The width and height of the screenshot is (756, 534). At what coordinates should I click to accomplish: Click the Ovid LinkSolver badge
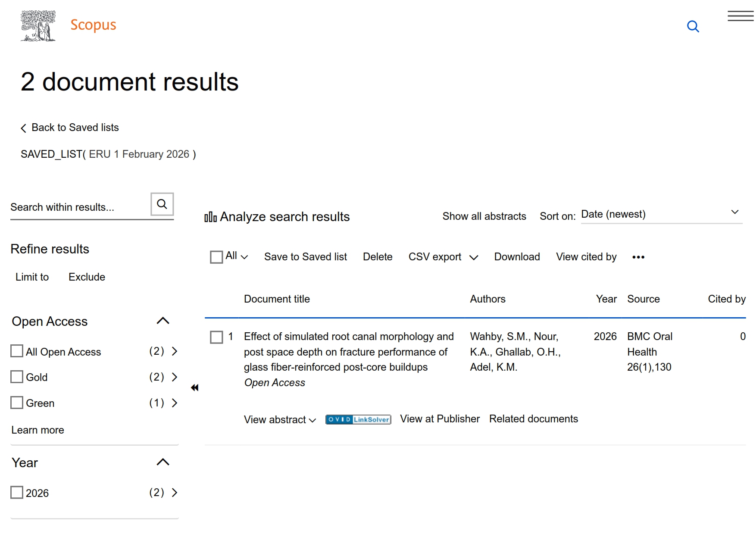[x=358, y=419]
